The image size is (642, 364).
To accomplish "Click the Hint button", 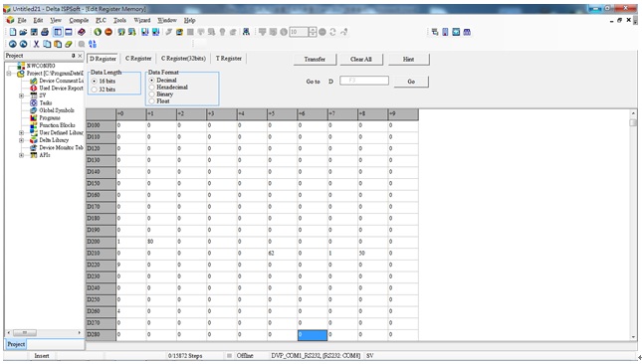I will (x=409, y=60).
